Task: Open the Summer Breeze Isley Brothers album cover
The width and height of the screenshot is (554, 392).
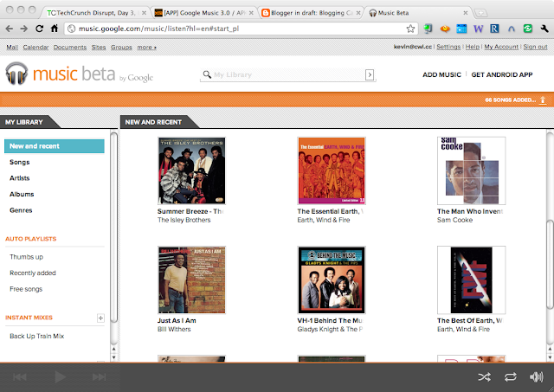Action: pyautogui.click(x=191, y=170)
